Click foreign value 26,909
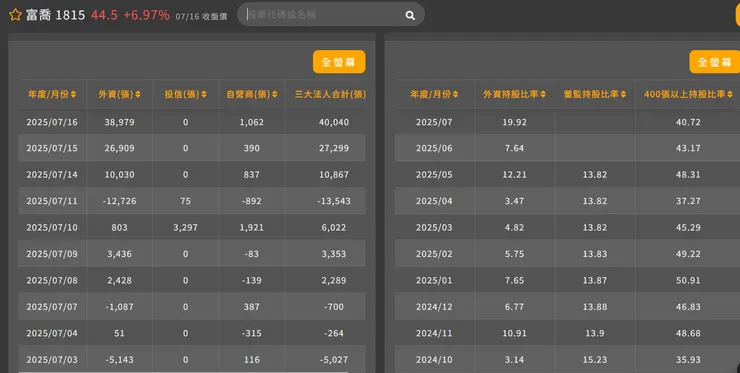The width and height of the screenshot is (740, 373). [119, 148]
